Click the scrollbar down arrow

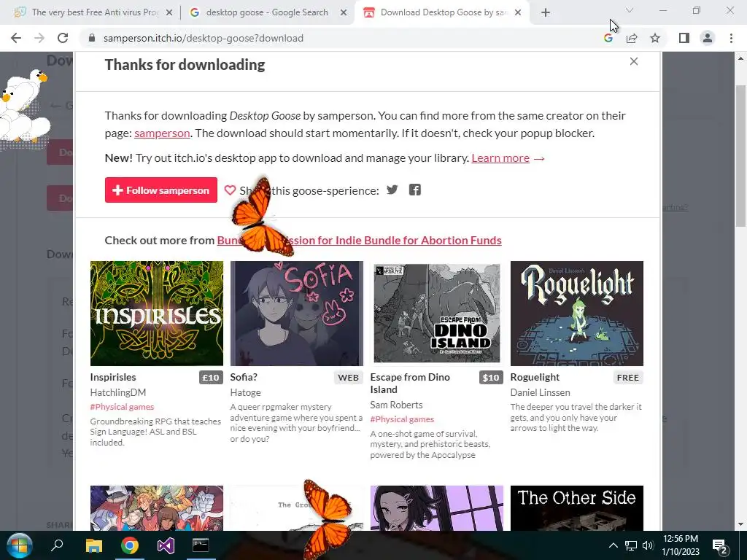740,524
